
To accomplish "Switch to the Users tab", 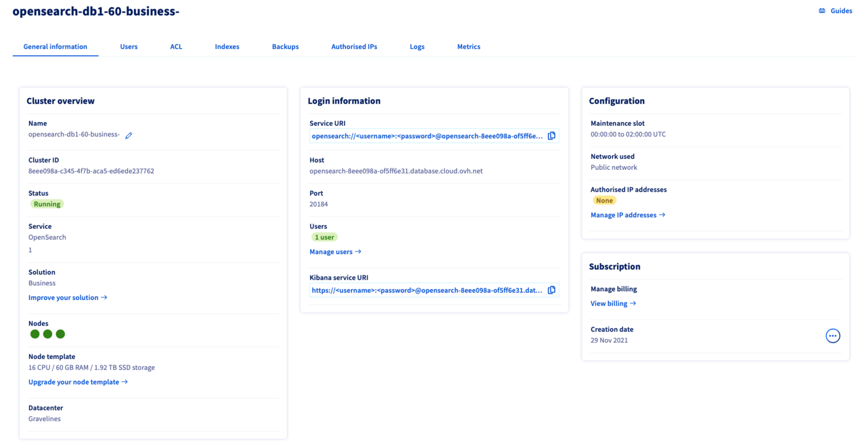I will click(x=129, y=46).
